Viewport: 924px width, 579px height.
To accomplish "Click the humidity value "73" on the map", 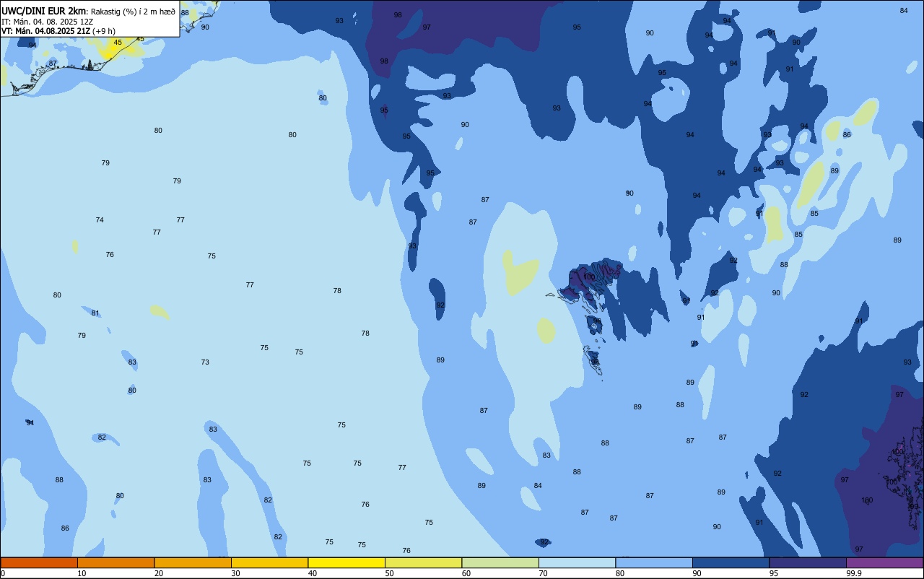I will 205,362.
